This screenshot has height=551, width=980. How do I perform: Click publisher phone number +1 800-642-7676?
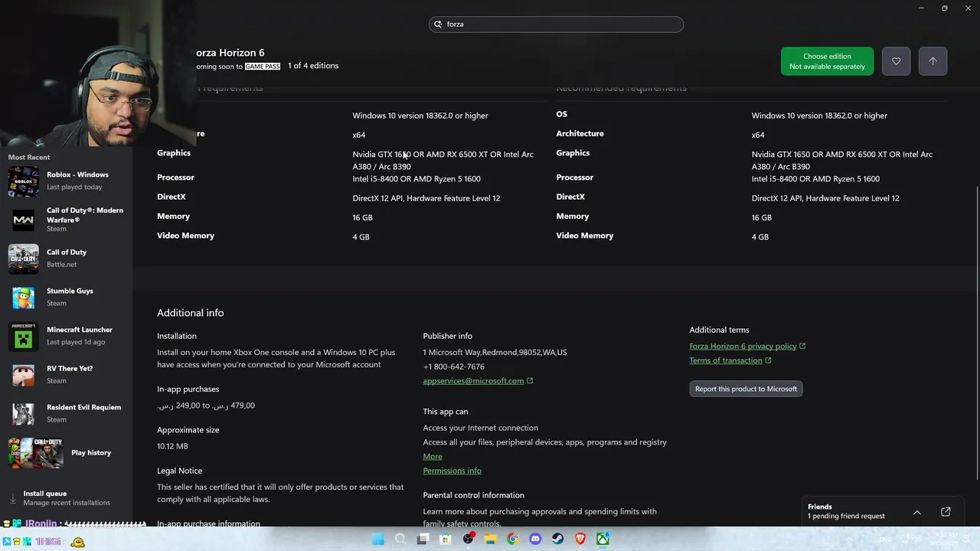tap(453, 367)
